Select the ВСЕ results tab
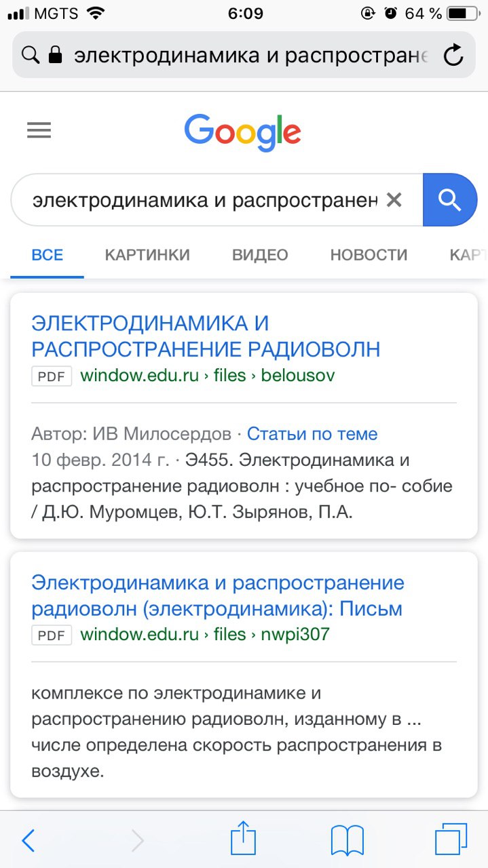Screen dimensions: 488x868 (48, 255)
